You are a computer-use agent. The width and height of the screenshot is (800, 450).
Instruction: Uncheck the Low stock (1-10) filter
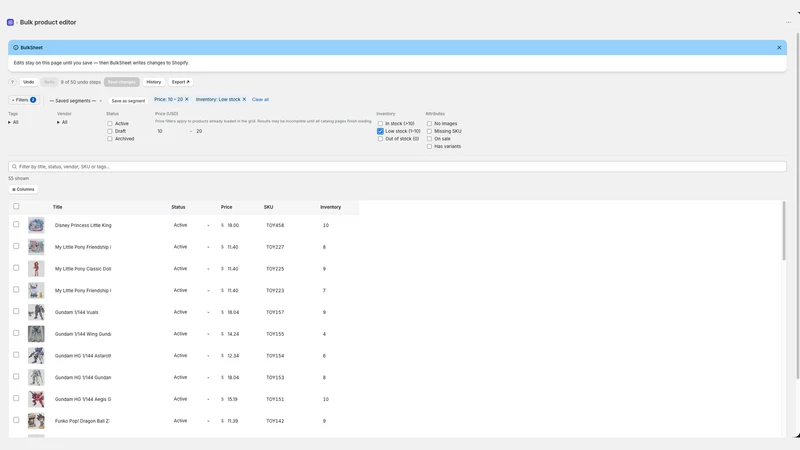pyautogui.click(x=380, y=131)
